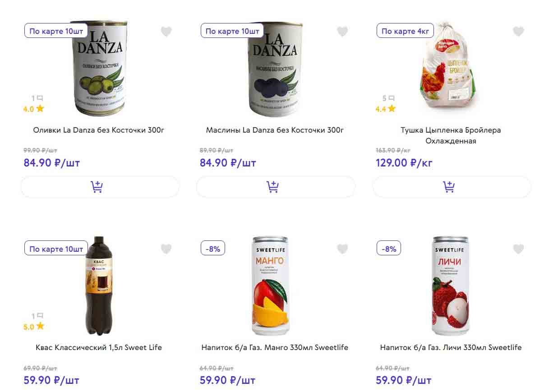Viewport: 544px width, 392px height.
Task: Favorite the Оливки La Danza product
Action: [166, 32]
